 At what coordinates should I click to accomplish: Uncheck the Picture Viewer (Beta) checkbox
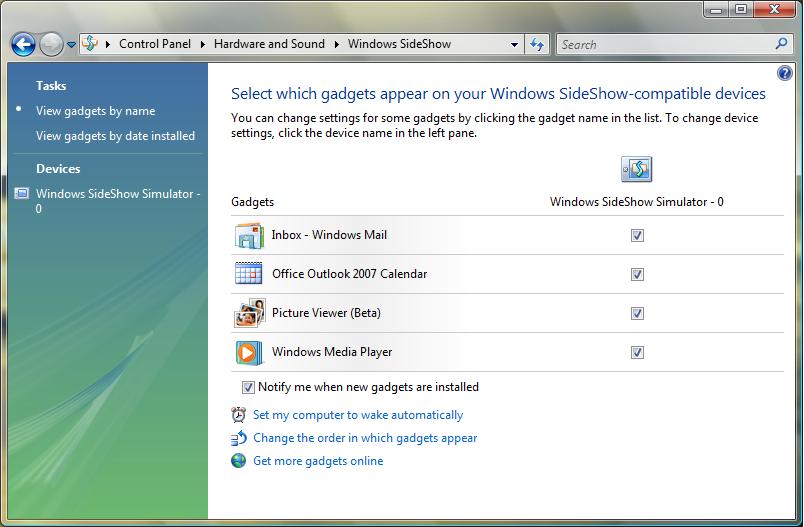tap(637, 313)
